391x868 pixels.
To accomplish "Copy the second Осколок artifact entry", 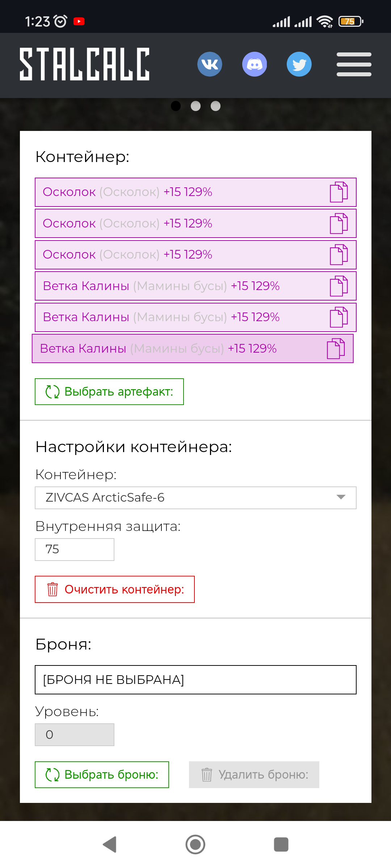I will tap(339, 224).
